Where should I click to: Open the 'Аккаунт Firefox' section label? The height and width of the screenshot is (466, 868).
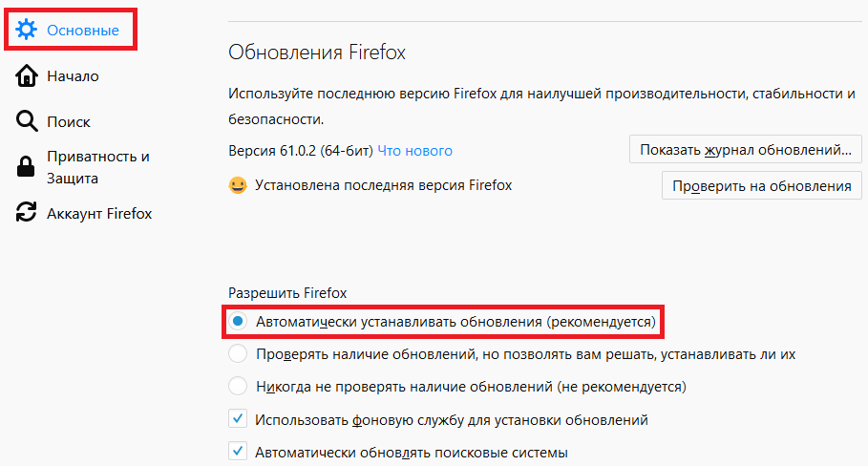[x=99, y=213]
